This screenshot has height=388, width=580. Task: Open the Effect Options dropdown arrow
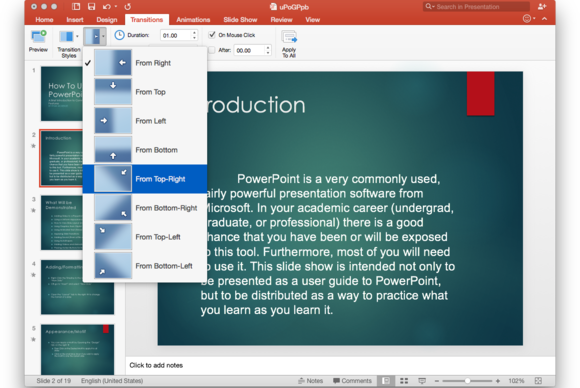[103, 36]
